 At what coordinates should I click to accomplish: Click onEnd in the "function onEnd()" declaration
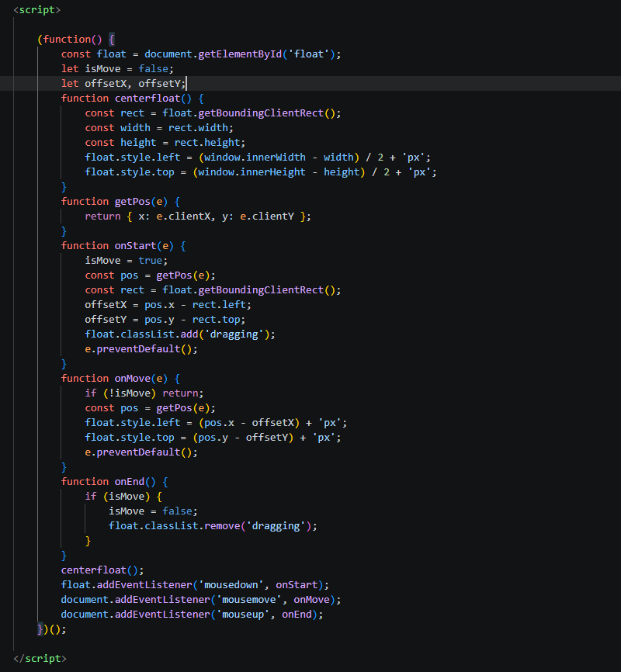pos(130,482)
